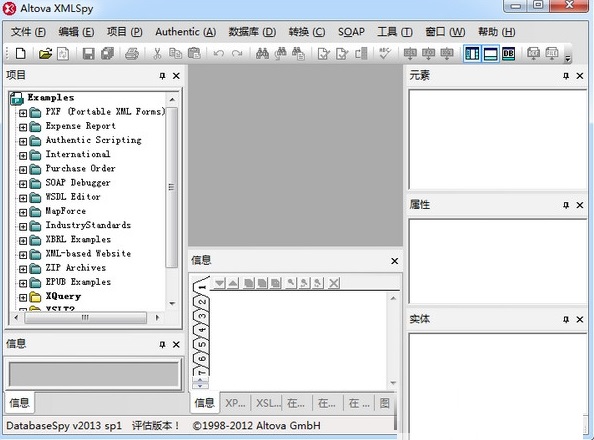Click the Reload document icon
The height and width of the screenshot is (440, 594).
point(63,53)
